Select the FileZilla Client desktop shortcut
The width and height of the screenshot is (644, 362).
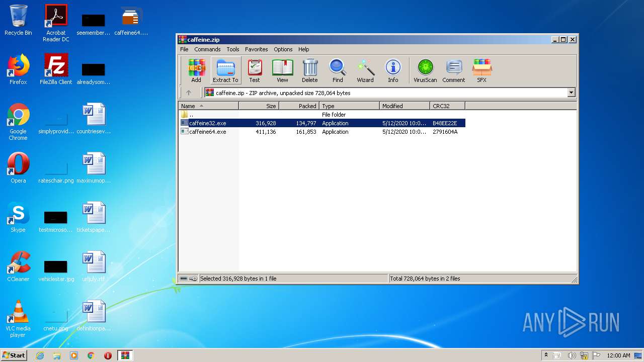point(56,69)
